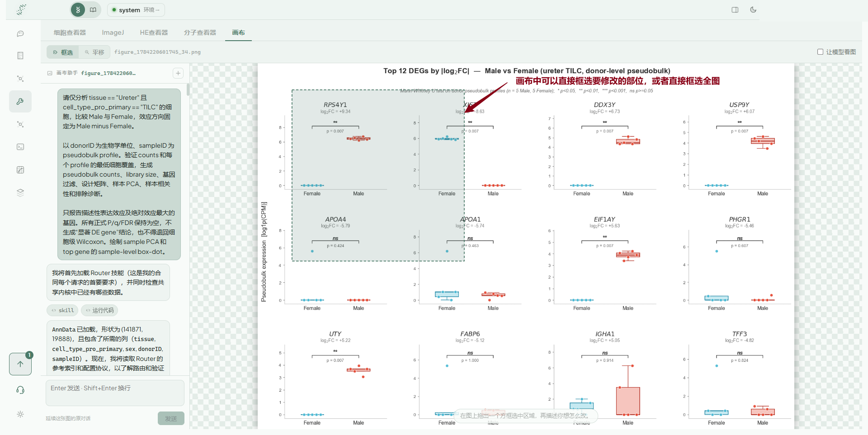Open the terminal console icon in sidebar
Viewport: 868px width, 435px height.
[x=20, y=147]
